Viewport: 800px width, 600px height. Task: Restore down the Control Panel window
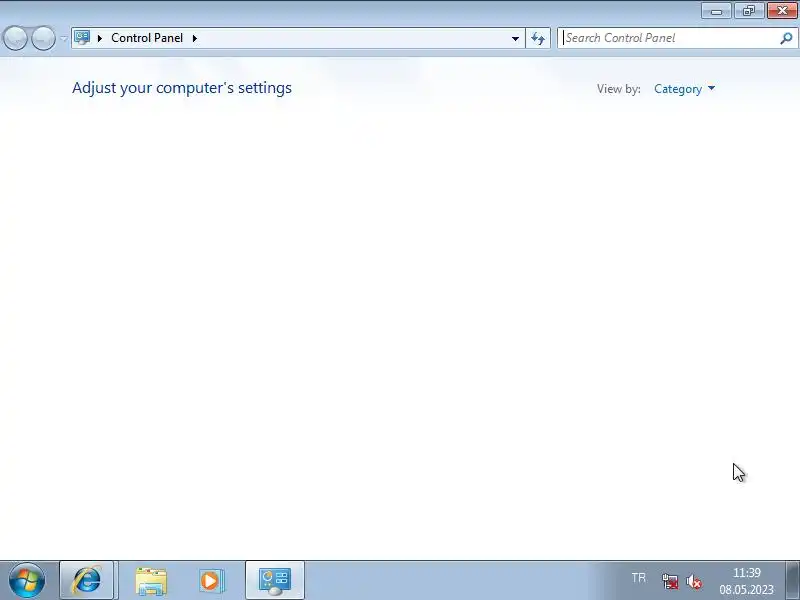748,11
